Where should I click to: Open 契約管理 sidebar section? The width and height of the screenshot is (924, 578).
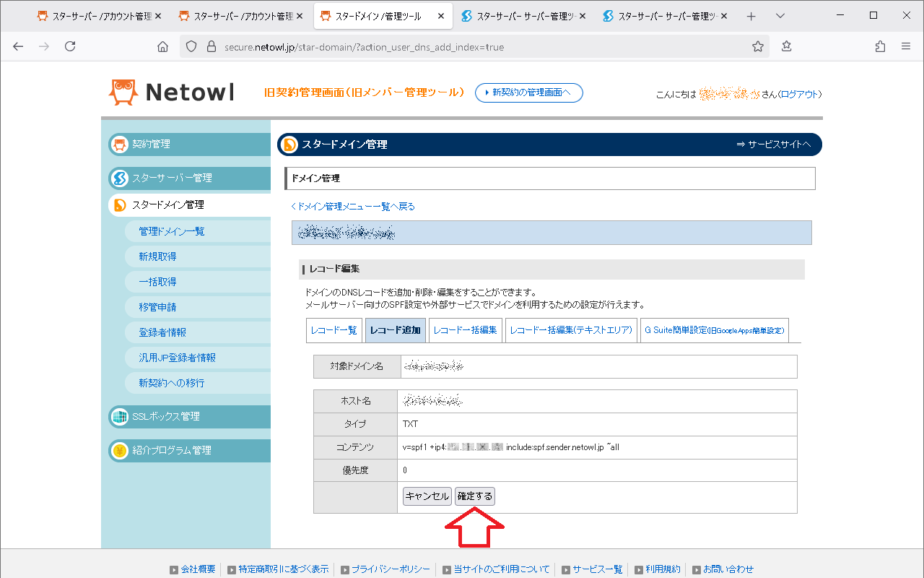pos(189,144)
